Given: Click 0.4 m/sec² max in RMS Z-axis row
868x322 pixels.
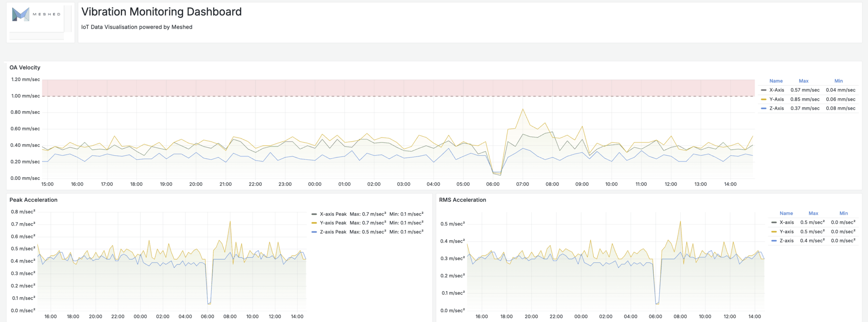Looking at the screenshot, I should pyautogui.click(x=812, y=241).
